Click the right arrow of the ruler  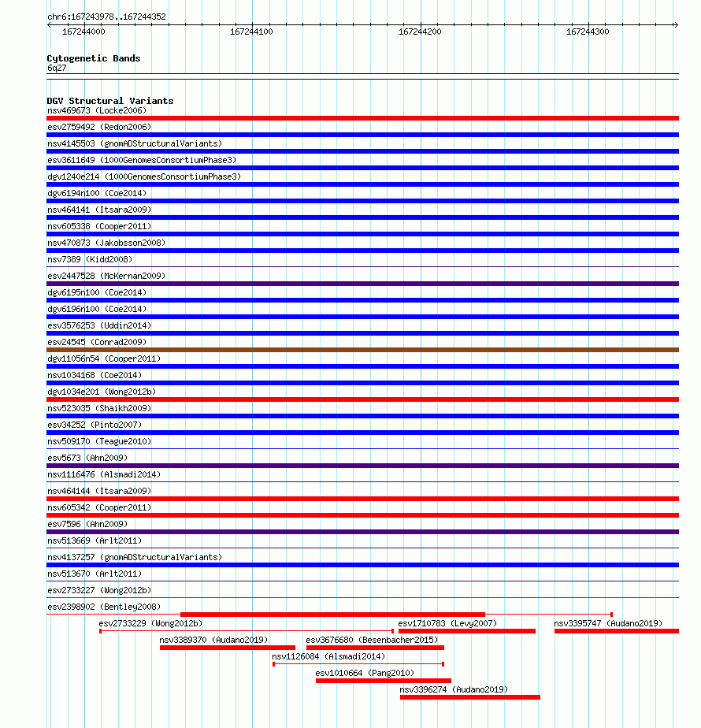coord(676,24)
